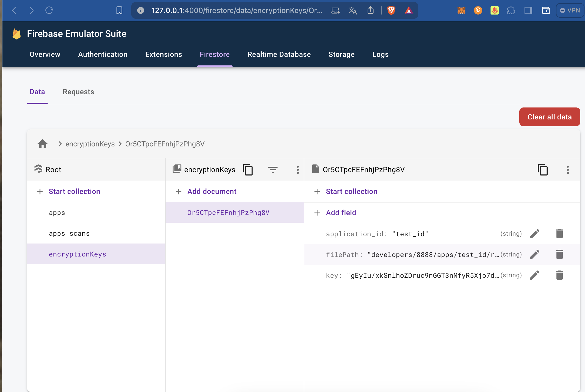The width and height of the screenshot is (585, 392).
Task: Open Brave Rewards triangle icon
Action: (409, 10)
